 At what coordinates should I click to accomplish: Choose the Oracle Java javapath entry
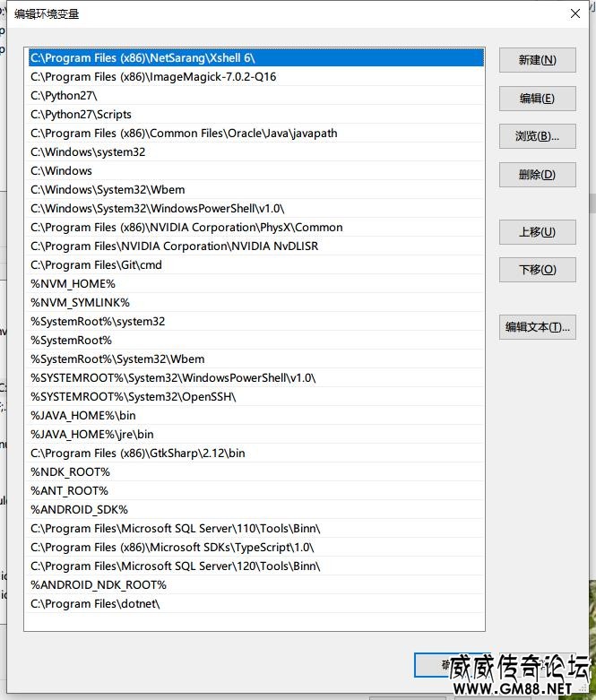click(x=184, y=133)
